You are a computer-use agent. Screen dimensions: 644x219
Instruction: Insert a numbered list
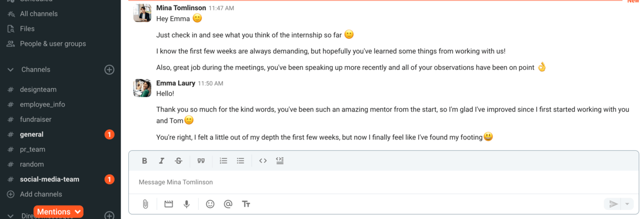(224, 160)
